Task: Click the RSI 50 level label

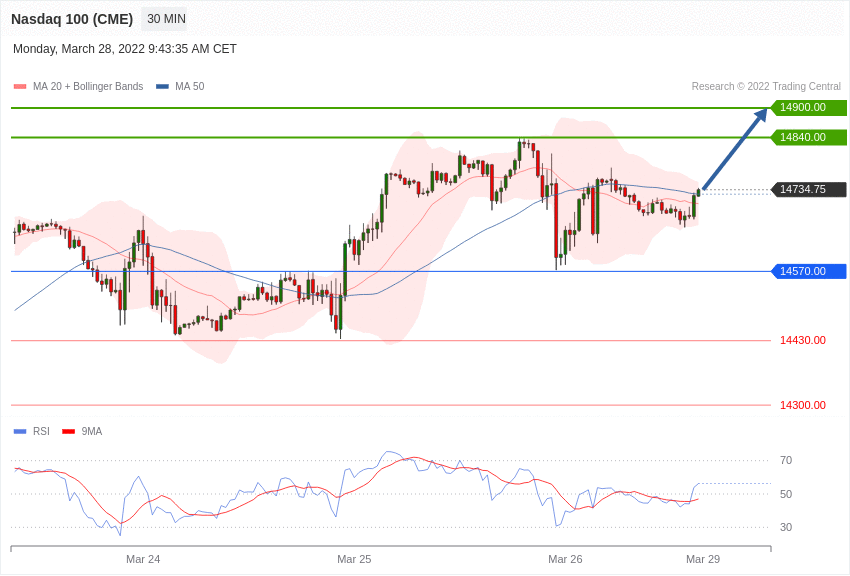Action: 786,494
